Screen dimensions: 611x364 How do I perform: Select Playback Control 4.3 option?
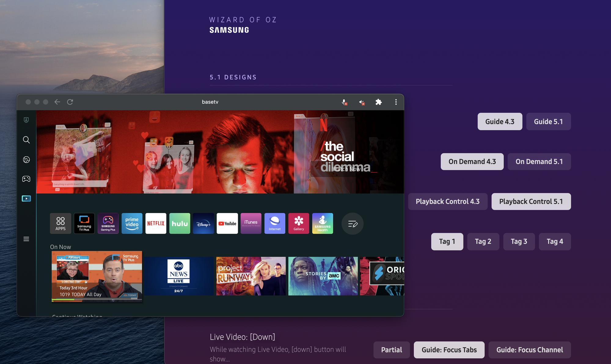pos(448,201)
